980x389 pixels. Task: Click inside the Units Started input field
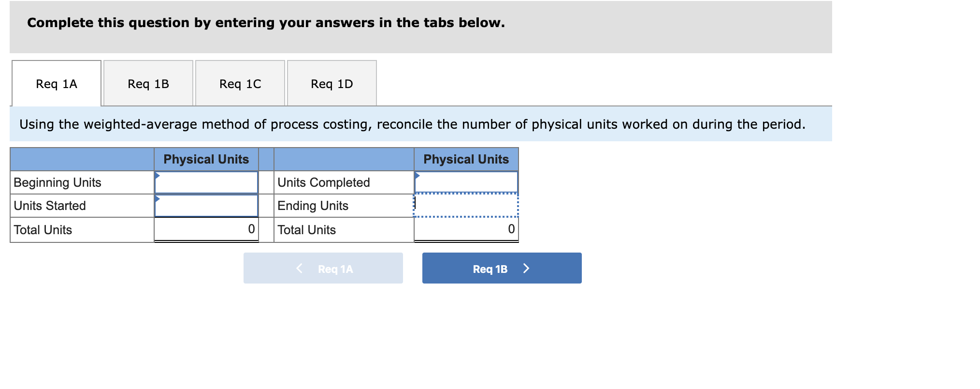[x=205, y=205]
